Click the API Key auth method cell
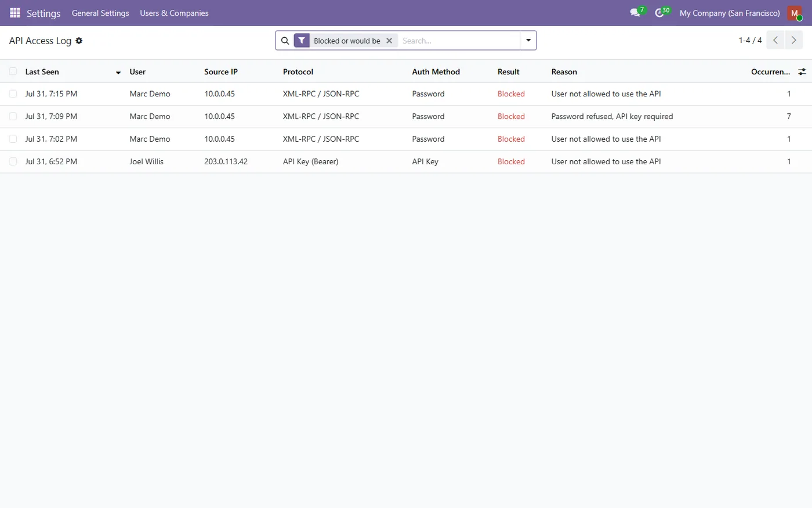812x508 pixels. [x=425, y=161]
